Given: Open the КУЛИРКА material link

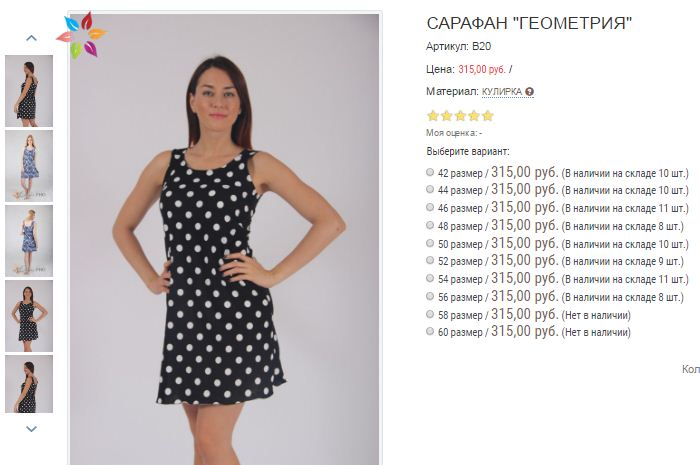Looking at the screenshot, I should pos(501,92).
